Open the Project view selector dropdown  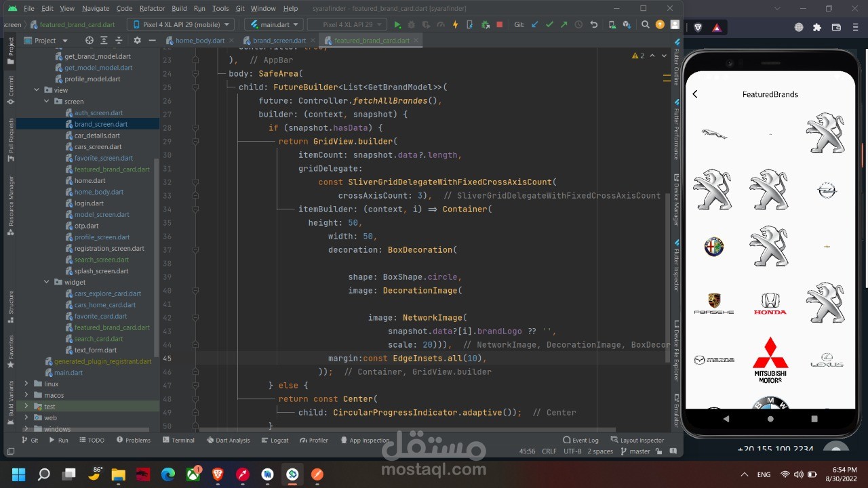(x=46, y=40)
